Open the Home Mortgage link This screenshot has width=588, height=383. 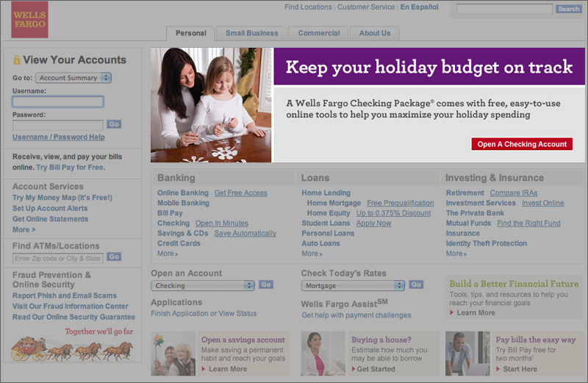pos(334,203)
